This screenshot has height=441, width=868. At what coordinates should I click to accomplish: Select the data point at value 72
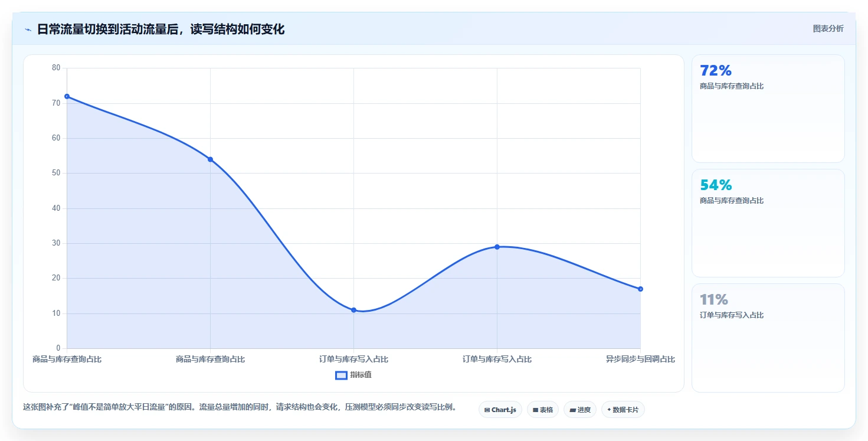(67, 96)
